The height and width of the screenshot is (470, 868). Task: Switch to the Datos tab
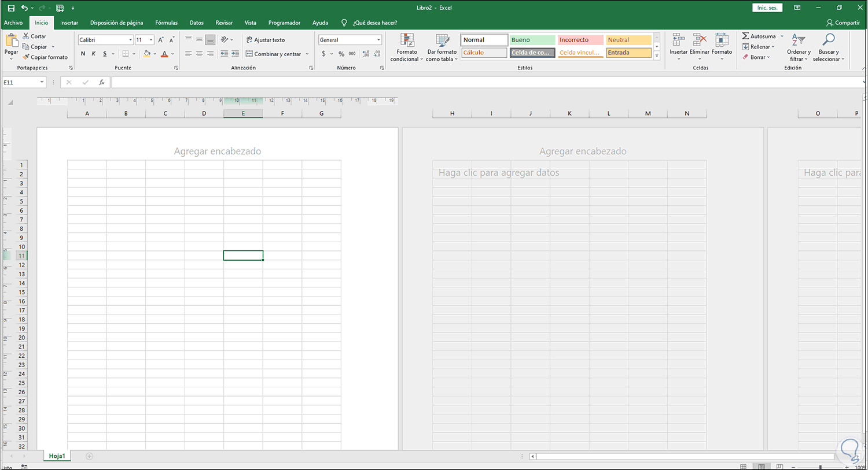click(x=197, y=23)
